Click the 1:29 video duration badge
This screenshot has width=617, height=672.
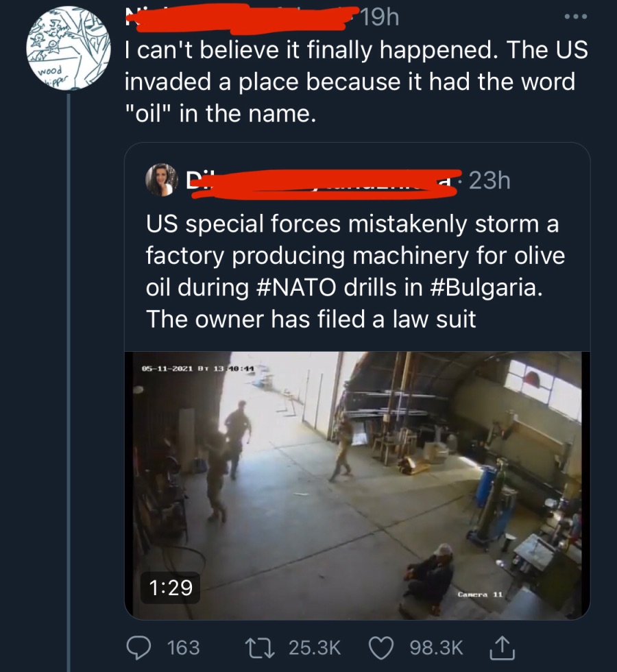point(171,588)
